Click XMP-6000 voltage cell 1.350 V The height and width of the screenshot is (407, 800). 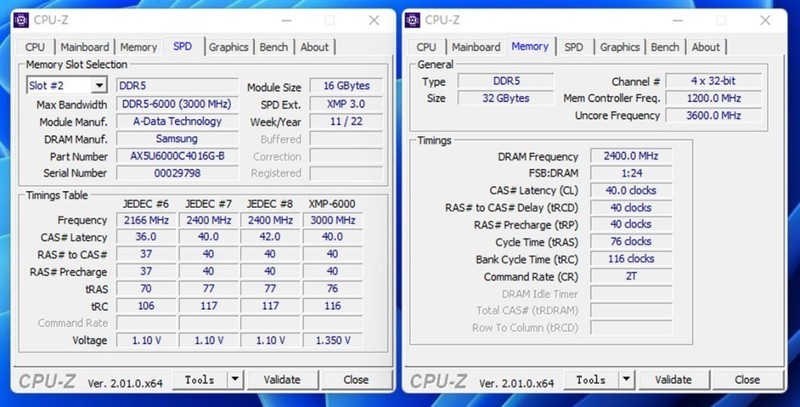click(x=333, y=340)
